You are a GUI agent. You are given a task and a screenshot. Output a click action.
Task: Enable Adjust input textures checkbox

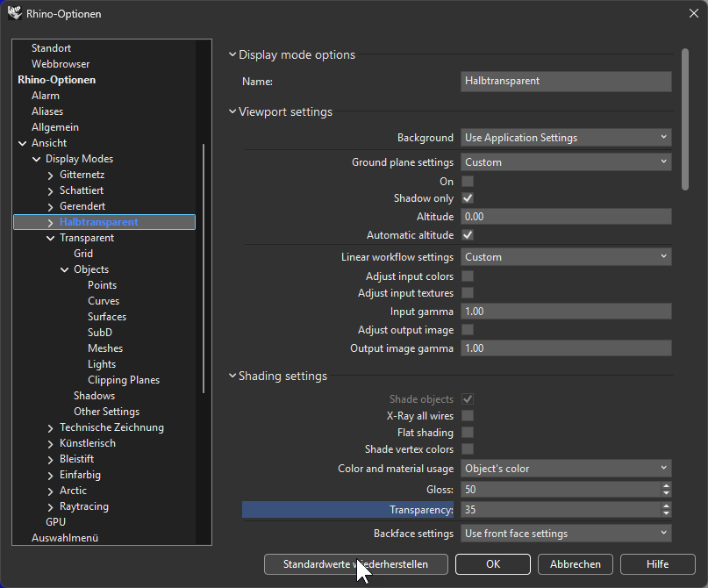tap(468, 293)
